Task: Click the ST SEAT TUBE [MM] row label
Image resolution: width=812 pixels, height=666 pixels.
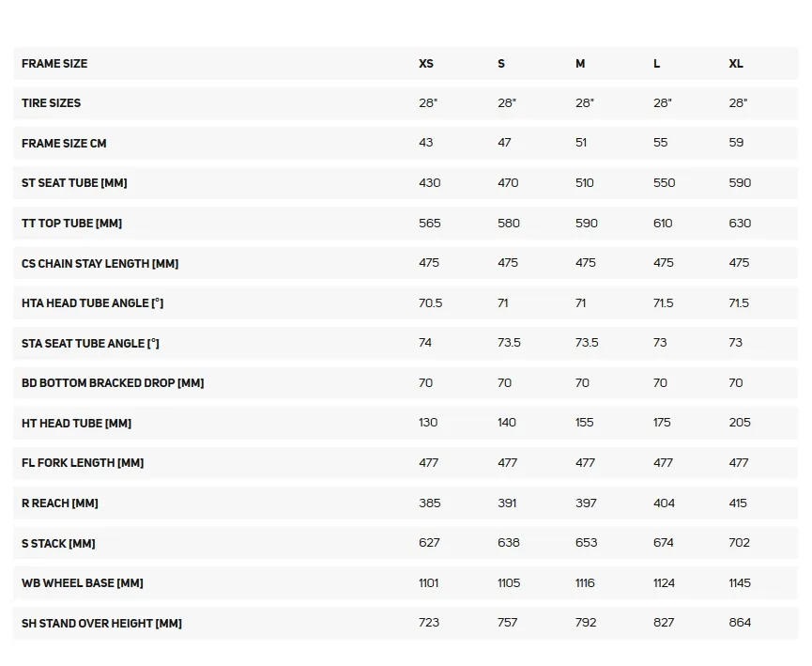Action: [x=74, y=183]
